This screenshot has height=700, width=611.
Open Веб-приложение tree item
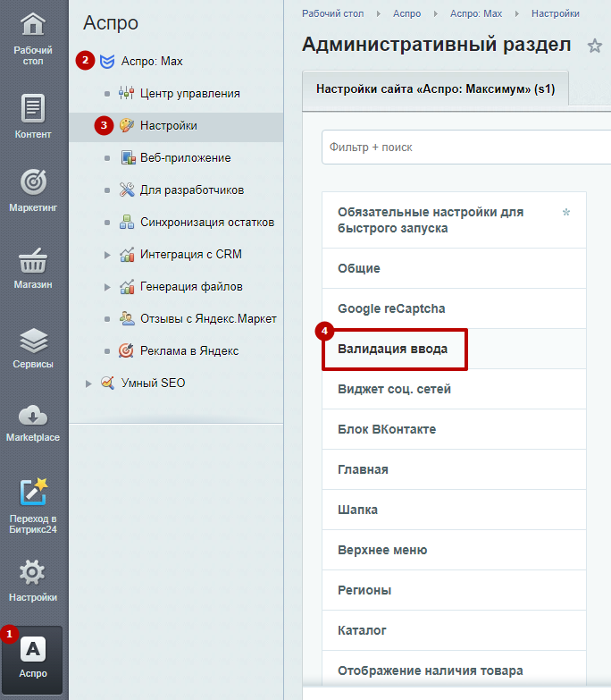coord(186,157)
